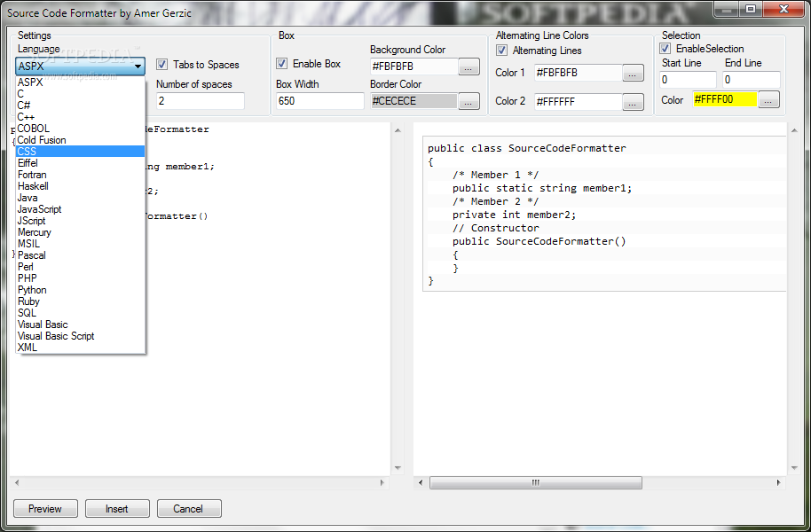Select Pascal from the language list
811x532 pixels.
[80, 255]
